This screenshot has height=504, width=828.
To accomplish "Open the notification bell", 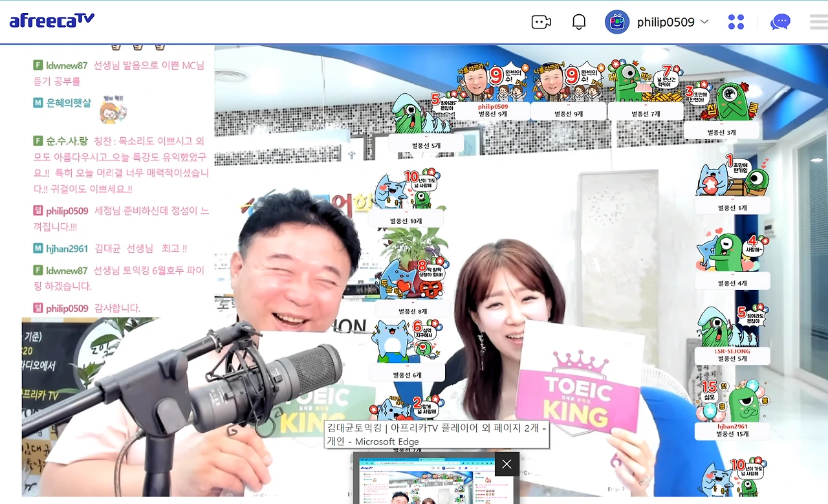I will (579, 22).
